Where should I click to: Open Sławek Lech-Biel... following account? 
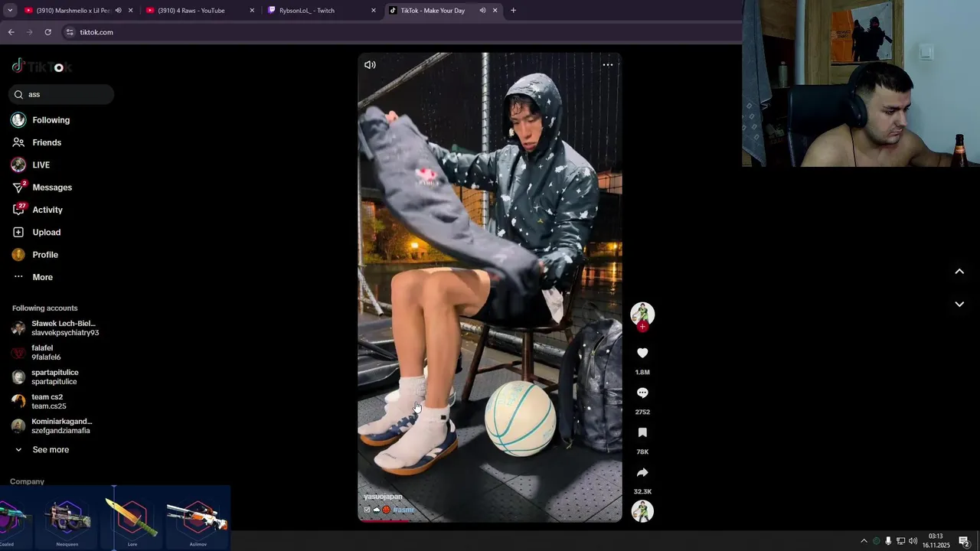pyautogui.click(x=64, y=328)
